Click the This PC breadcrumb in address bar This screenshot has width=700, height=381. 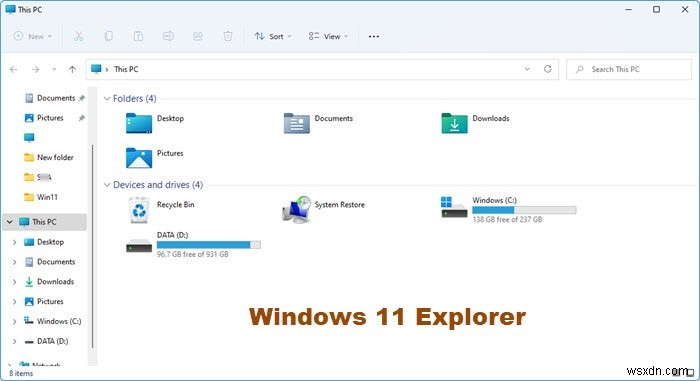(x=126, y=69)
